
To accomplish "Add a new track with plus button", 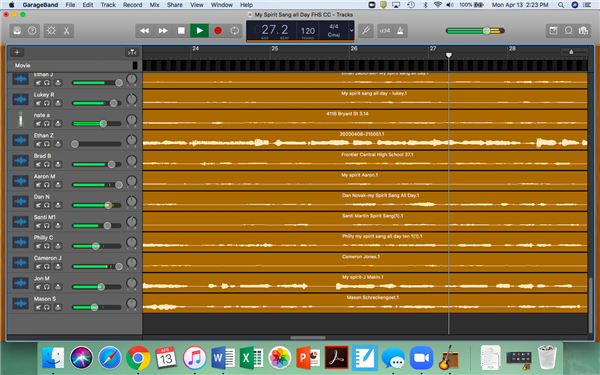I will click(17, 52).
